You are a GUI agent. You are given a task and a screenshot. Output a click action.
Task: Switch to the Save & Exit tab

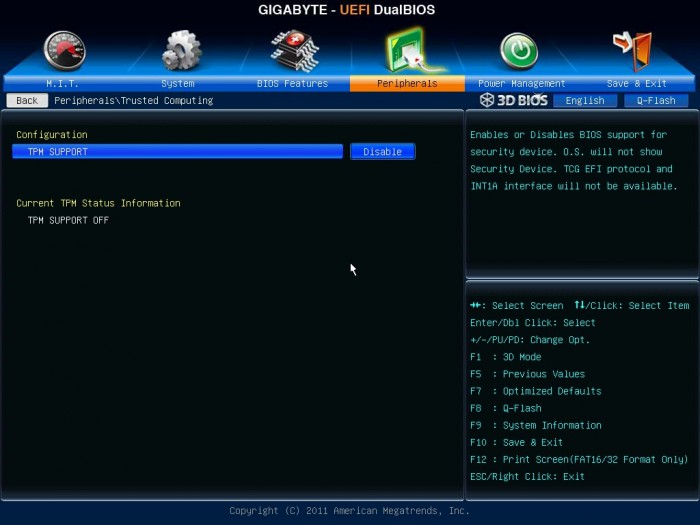[637, 83]
